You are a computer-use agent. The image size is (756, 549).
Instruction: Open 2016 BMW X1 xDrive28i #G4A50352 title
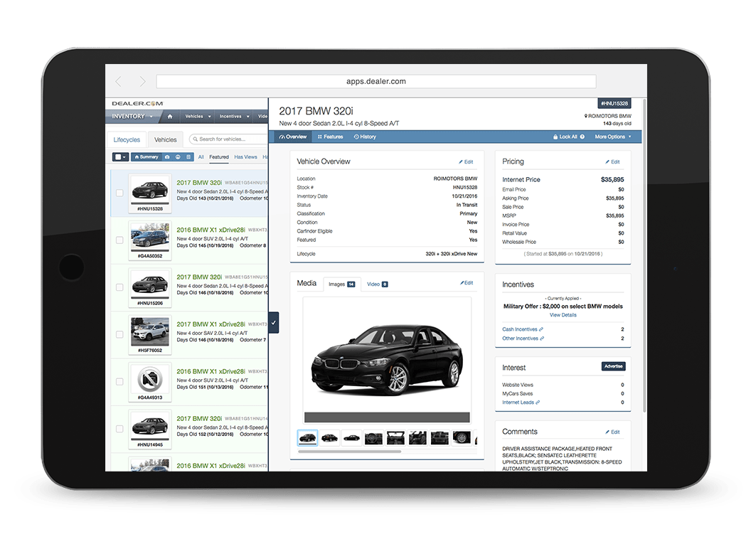pyautogui.click(x=211, y=230)
